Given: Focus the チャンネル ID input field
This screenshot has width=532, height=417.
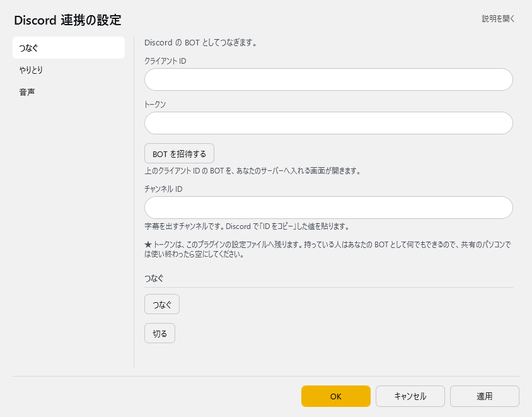Looking at the screenshot, I should click(x=328, y=208).
